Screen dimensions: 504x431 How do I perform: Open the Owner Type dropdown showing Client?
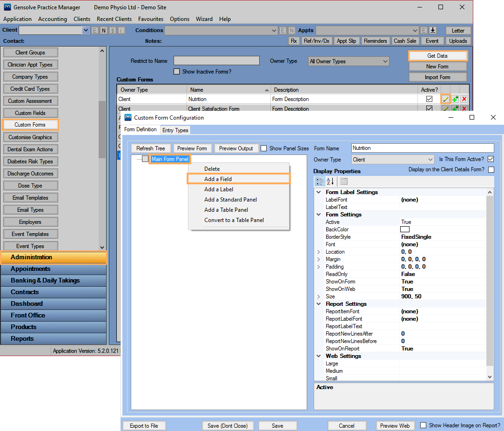coord(392,159)
